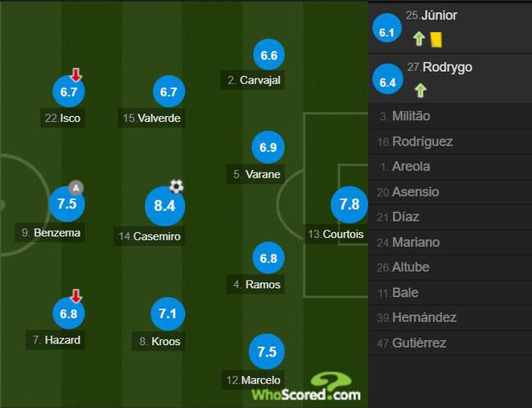Screen dimensions: 532x408
Task: Choose Asensio from the bench list
Action: (415, 192)
